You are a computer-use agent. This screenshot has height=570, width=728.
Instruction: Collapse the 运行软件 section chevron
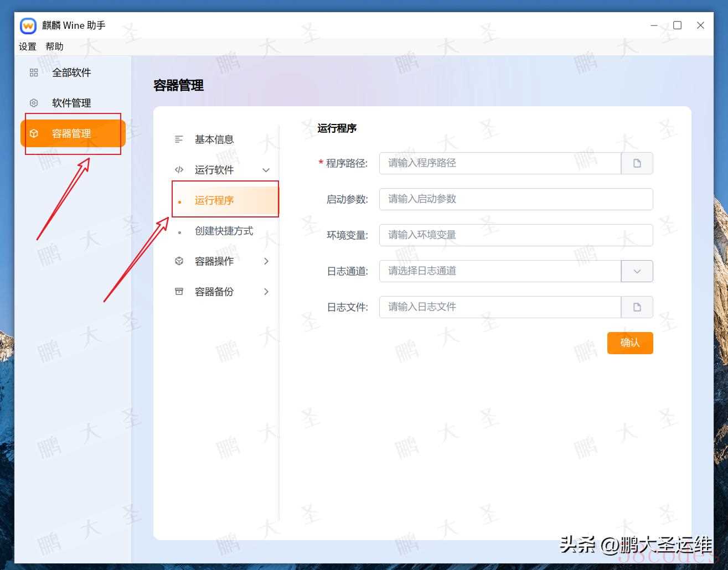[266, 170]
